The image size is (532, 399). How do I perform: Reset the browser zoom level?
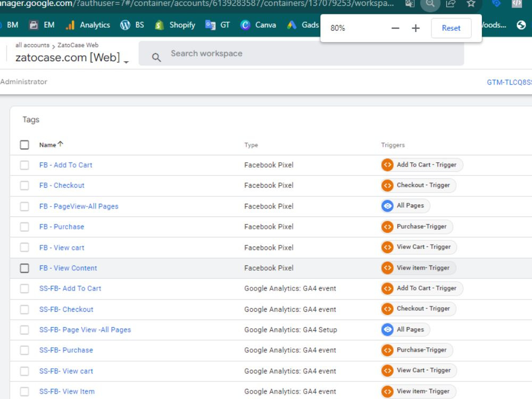[451, 28]
